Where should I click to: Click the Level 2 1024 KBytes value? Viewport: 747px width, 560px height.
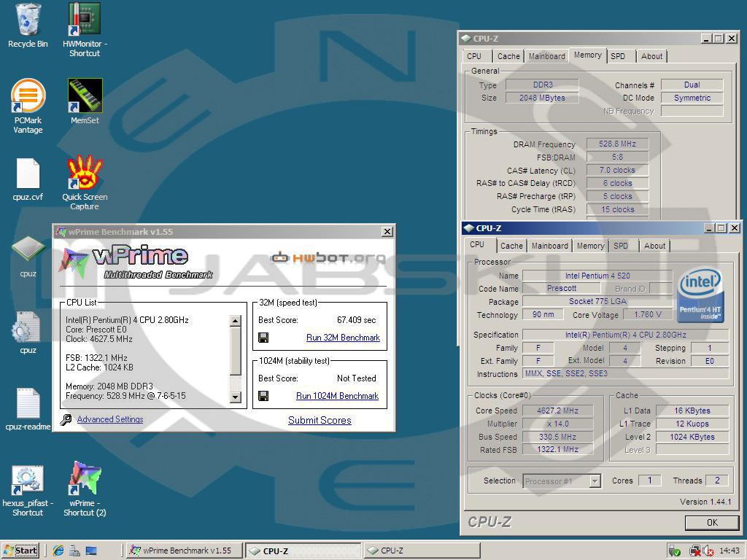(692, 437)
